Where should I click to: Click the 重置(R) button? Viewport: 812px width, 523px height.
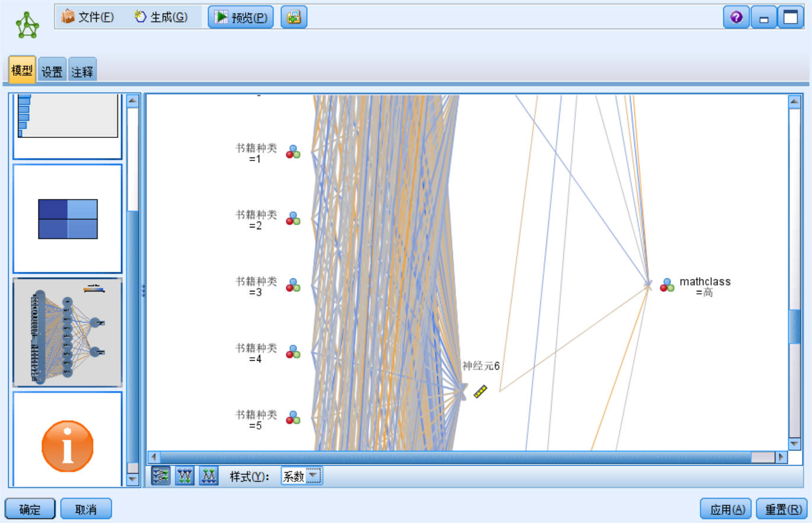click(x=782, y=509)
